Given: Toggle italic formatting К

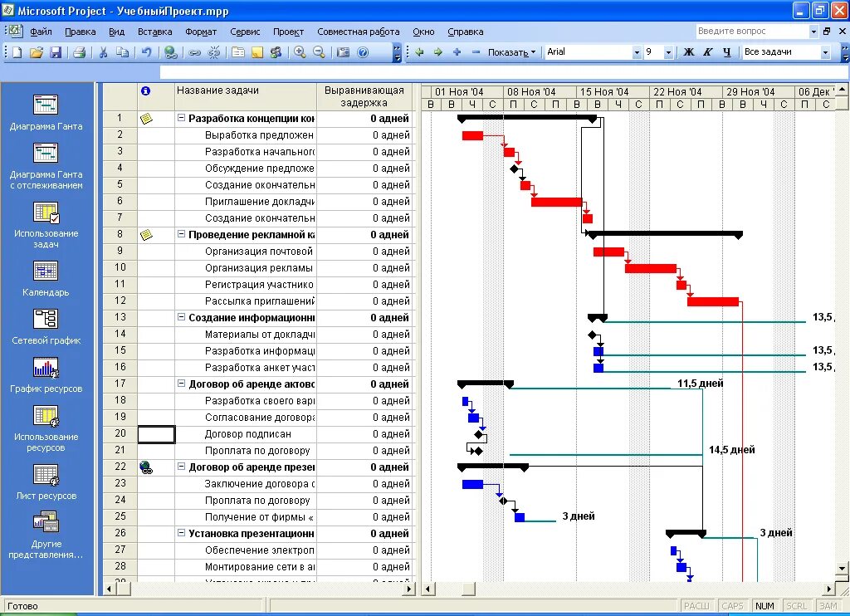Looking at the screenshot, I should (x=707, y=52).
